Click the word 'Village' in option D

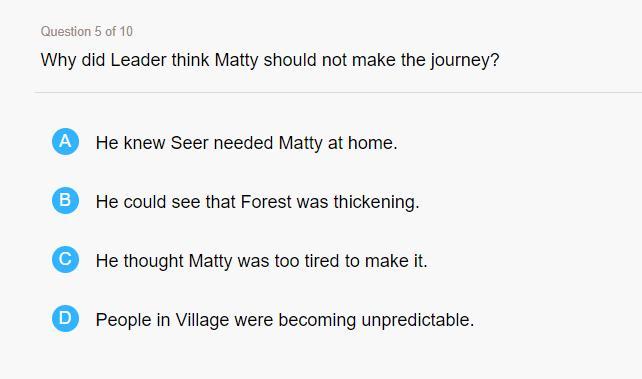202,320
